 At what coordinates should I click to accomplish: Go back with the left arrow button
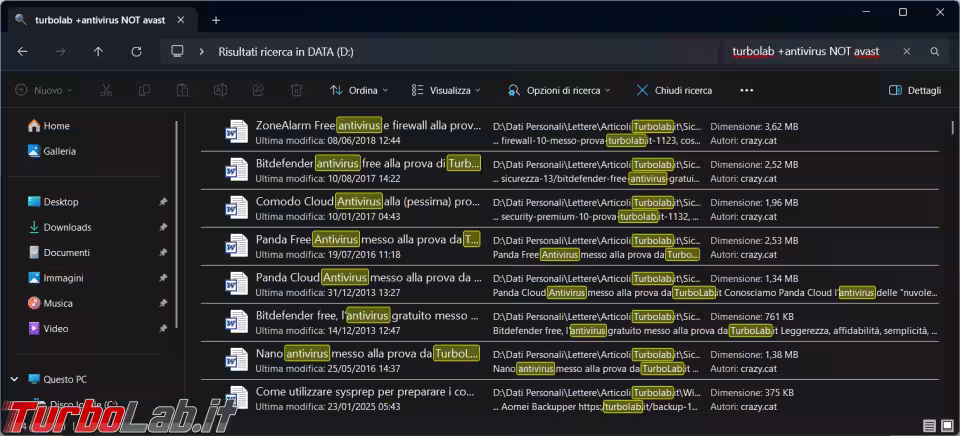point(23,52)
